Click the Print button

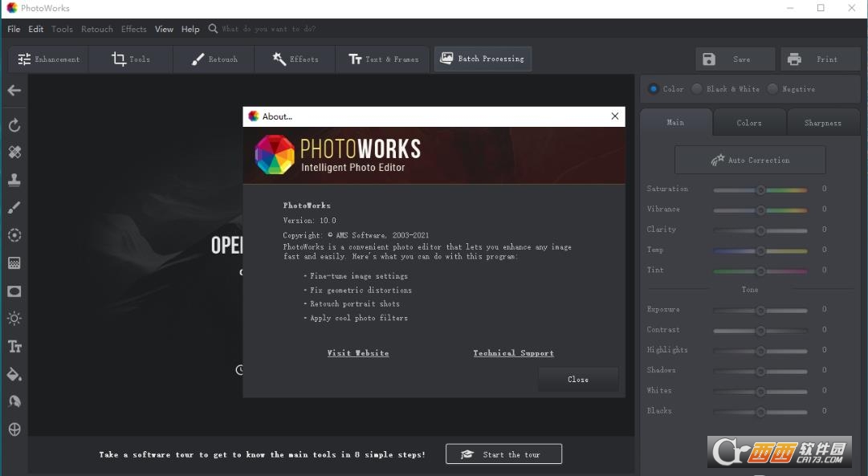pyautogui.click(x=821, y=59)
